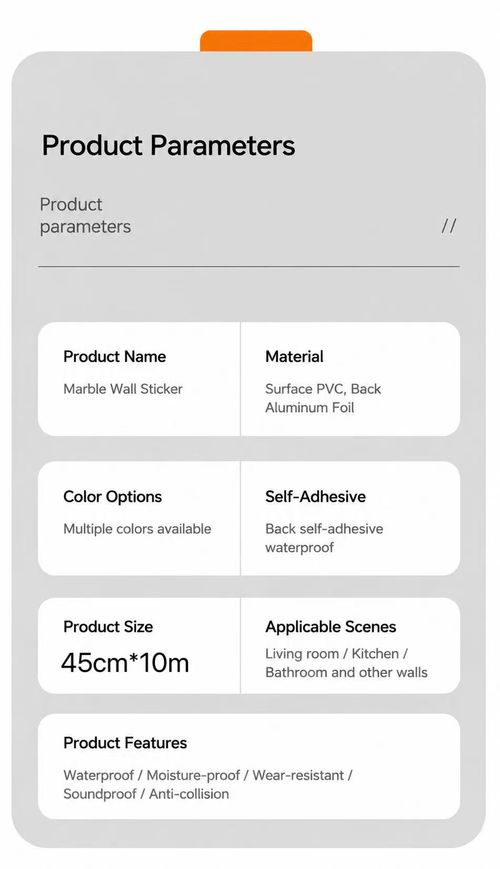
Task: Click the Product Parameters heading
Action: (x=169, y=146)
